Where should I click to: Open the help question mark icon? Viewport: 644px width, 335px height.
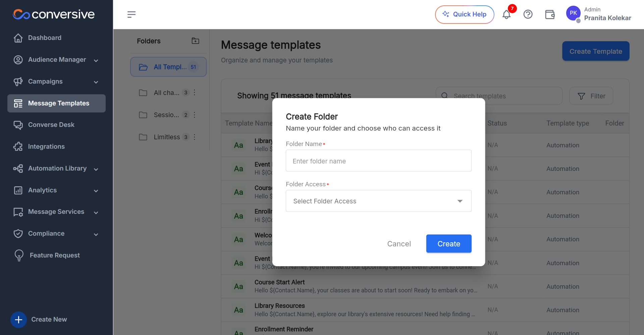[x=528, y=14]
